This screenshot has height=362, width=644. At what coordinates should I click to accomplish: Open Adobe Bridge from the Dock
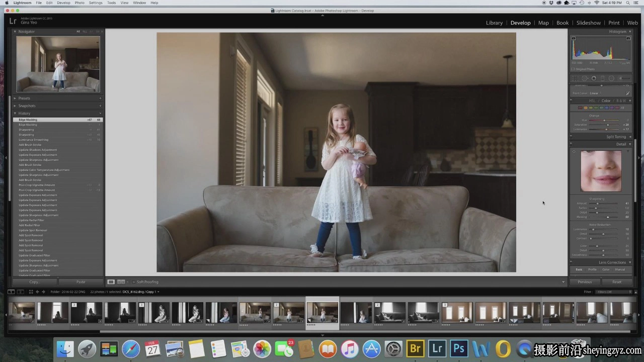pyautogui.click(x=415, y=348)
